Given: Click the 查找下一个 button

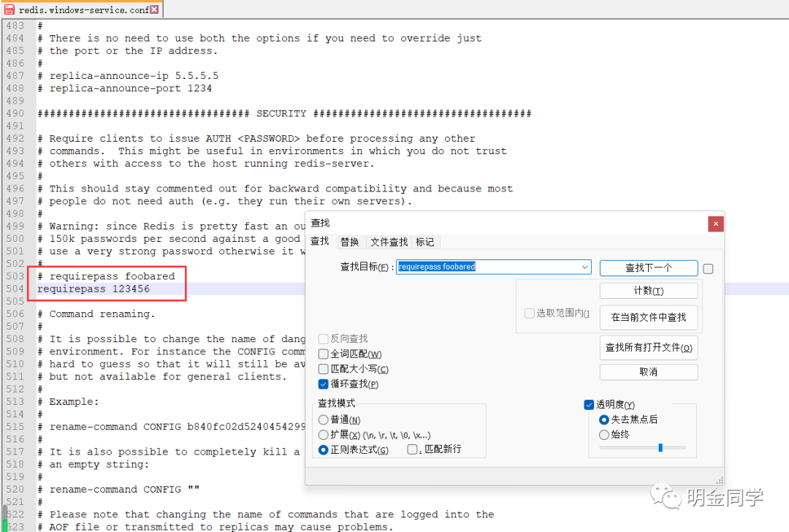Looking at the screenshot, I should [649, 267].
